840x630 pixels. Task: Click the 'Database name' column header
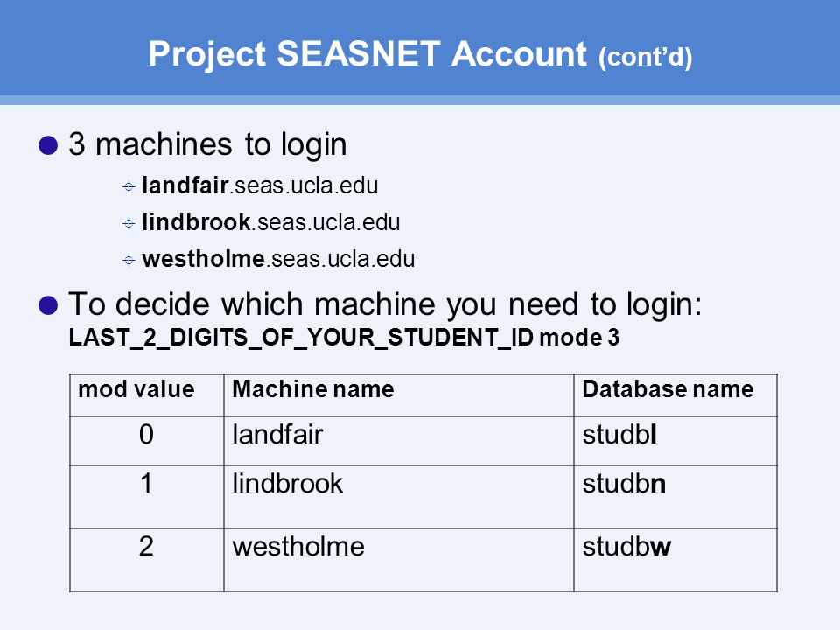tap(675, 395)
